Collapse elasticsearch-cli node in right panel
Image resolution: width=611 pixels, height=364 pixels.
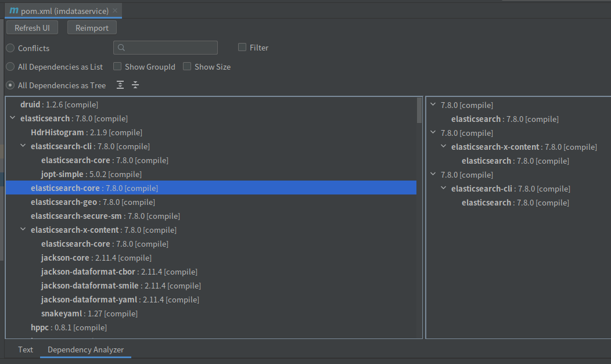(x=444, y=188)
